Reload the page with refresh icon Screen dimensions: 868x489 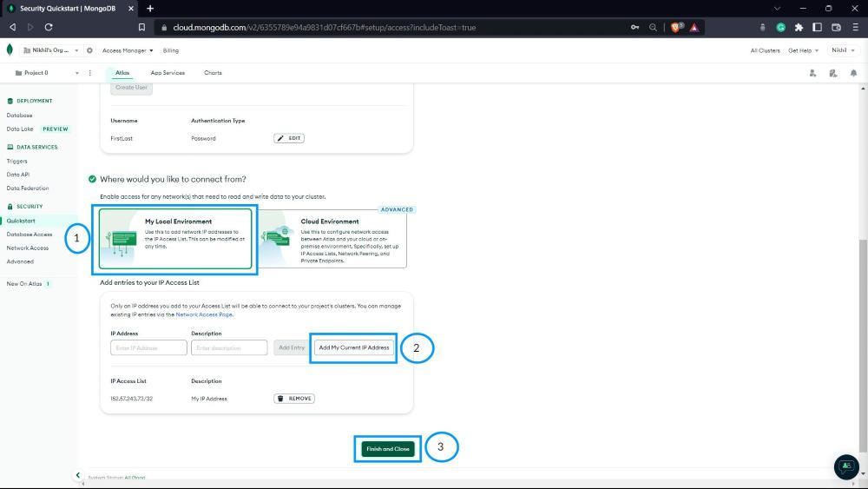point(49,27)
